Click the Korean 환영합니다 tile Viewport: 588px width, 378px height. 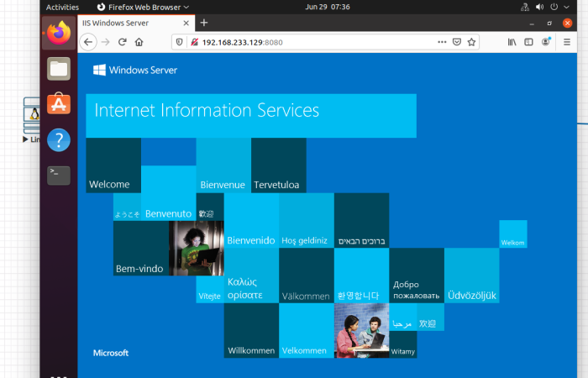[x=361, y=276]
